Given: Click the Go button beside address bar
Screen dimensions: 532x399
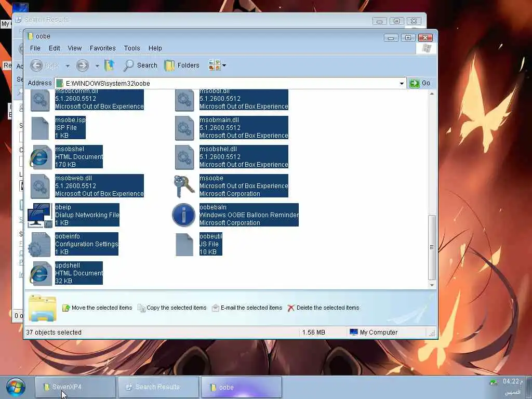Looking at the screenshot, I should (420, 83).
